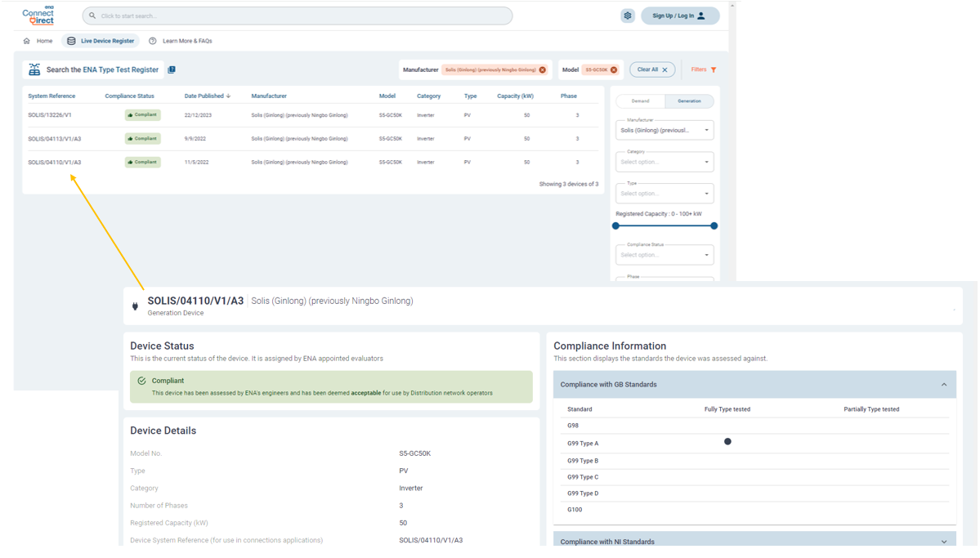Click the Home icon in navigation
The width and height of the screenshot is (980, 558).
click(26, 41)
